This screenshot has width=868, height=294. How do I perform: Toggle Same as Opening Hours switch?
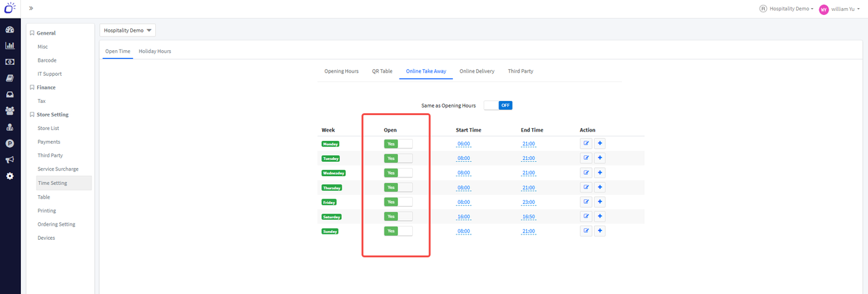pos(498,106)
